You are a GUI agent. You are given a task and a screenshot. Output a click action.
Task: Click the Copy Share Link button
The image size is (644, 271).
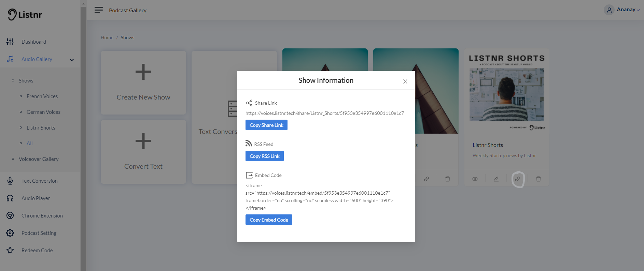(x=266, y=125)
